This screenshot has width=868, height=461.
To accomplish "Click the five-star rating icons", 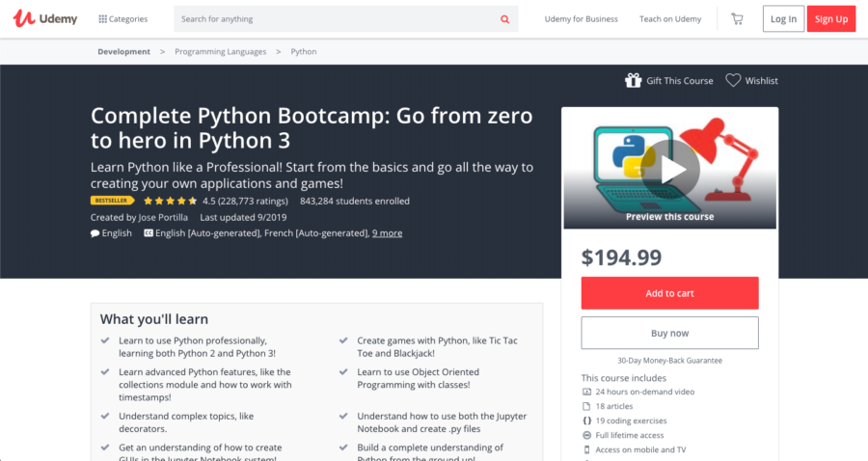I will coord(170,201).
